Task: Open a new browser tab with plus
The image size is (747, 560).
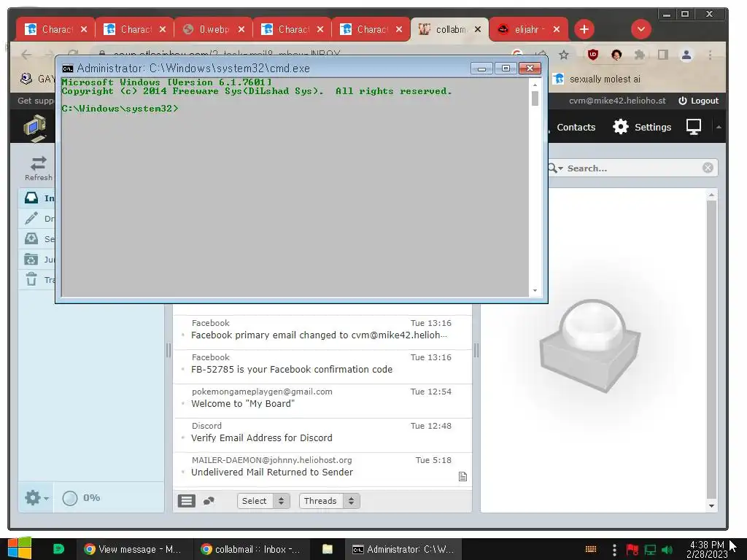Action: click(584, 29)
